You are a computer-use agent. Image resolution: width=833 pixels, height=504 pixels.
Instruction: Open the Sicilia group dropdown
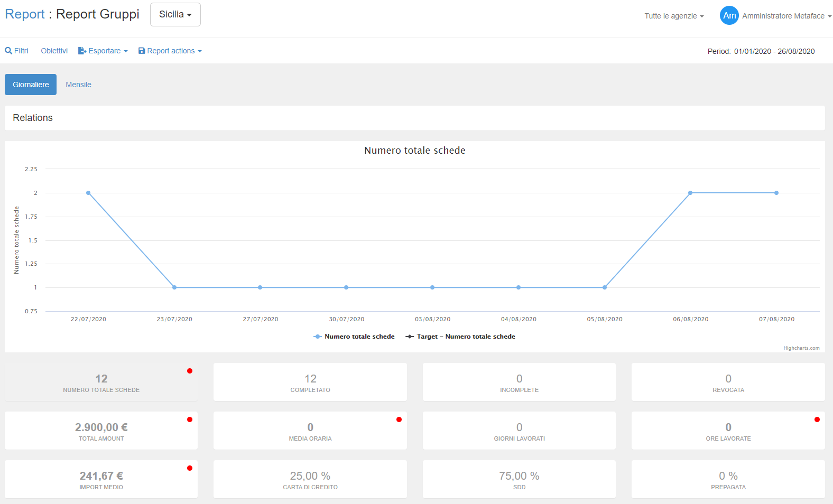pos(175,14)
